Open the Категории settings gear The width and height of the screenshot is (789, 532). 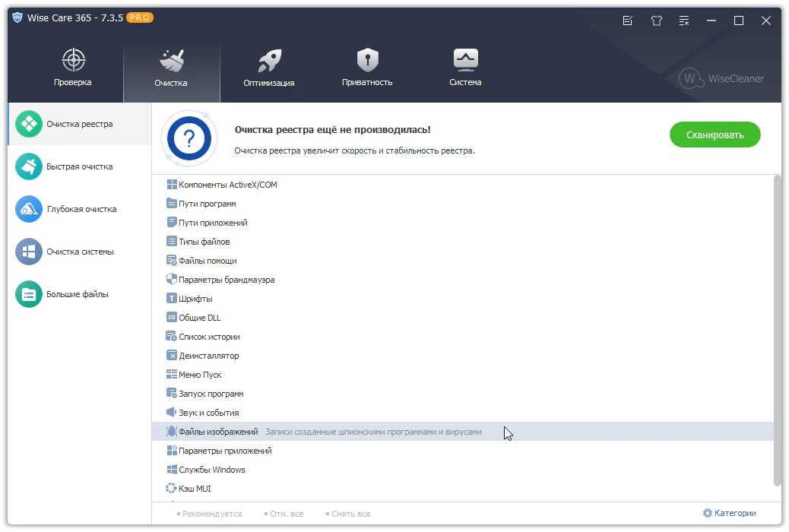click(729, 513)
